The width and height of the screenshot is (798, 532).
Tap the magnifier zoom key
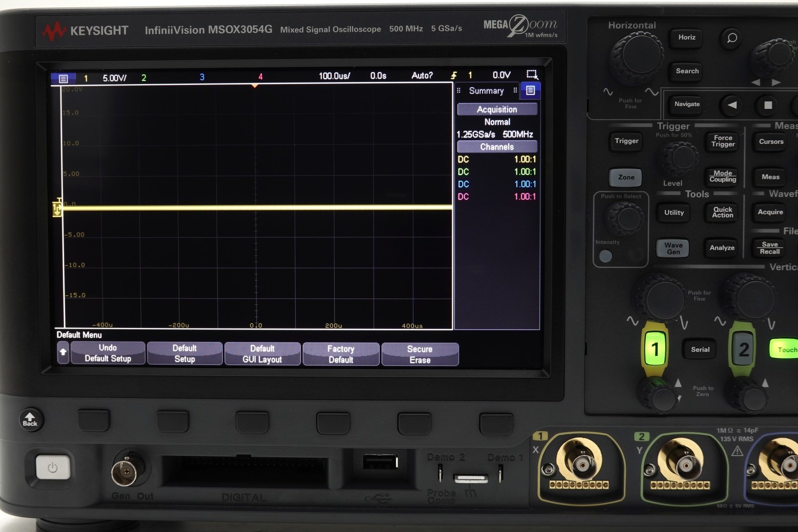[732, 38]
